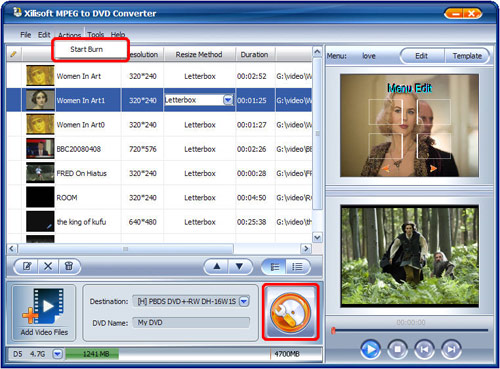This screenshot has height=369, width=500.
Task: Minimize the converter window
Action: click(454, 14)
